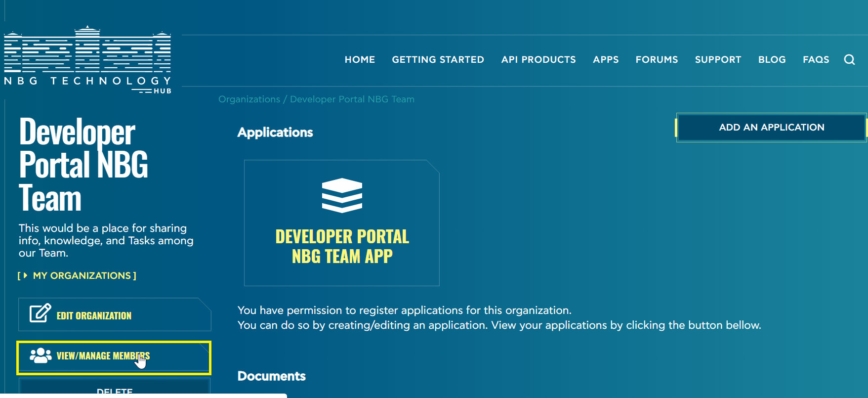
Task: Visit the Forums section
Action: (x=657, y=60)
